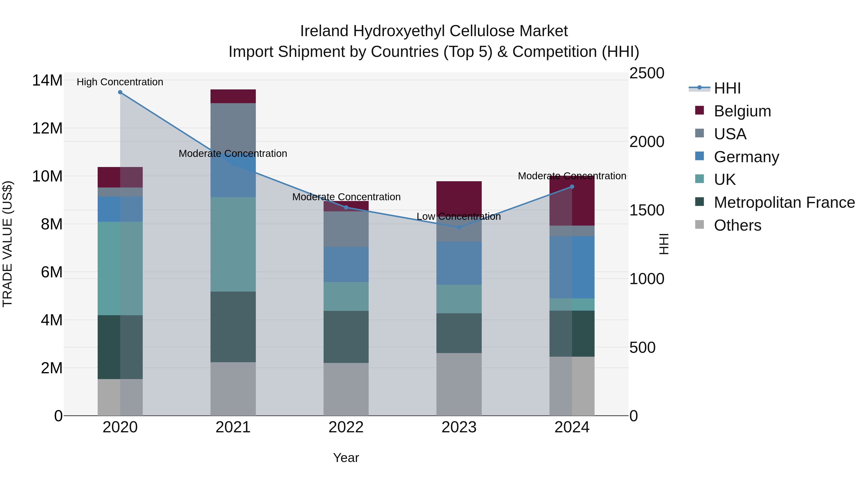
Task: Click the Moderate Concentration label above 2022
Action: [x=346, y=197]
